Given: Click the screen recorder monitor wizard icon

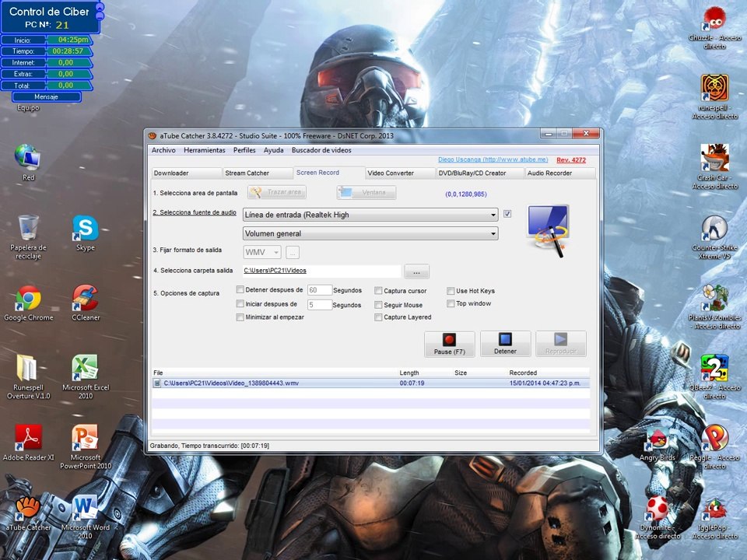Looking at the screenshot, I should (x=548, y=230).
